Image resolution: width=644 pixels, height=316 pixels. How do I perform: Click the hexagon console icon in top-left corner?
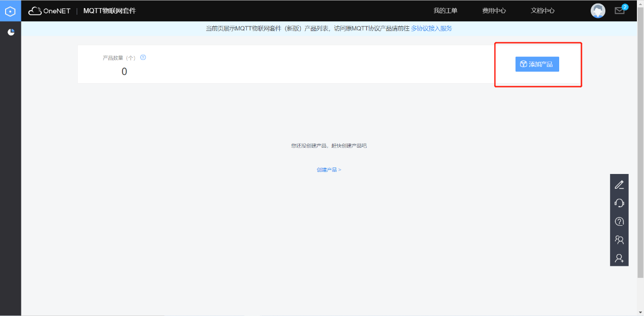pyautogui.click(x=10, y=11)
